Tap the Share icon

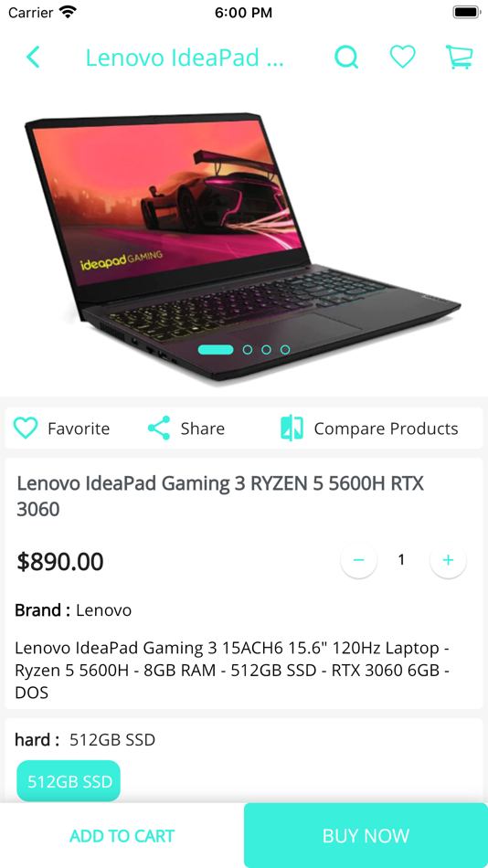(x=159, y=428)
